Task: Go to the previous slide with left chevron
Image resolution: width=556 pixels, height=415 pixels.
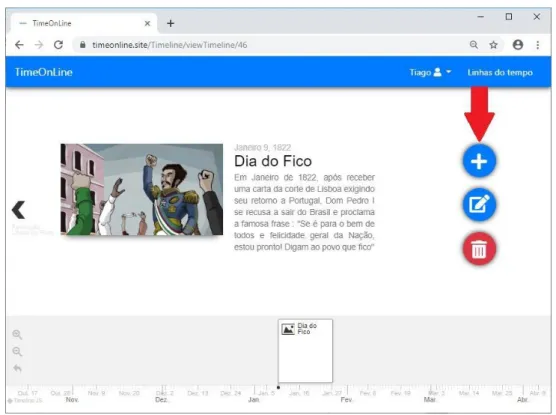Action: coord(18,210)
